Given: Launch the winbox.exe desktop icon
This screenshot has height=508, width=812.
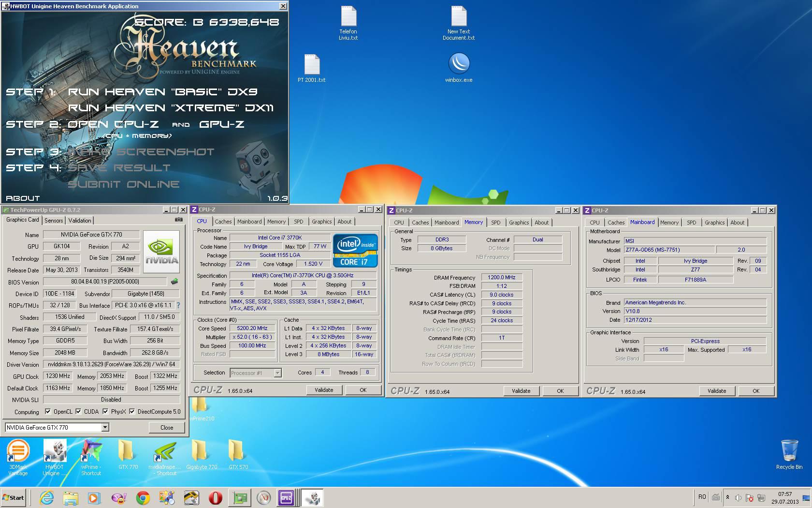Looking at the screenshot, I should tap(459, 68).
